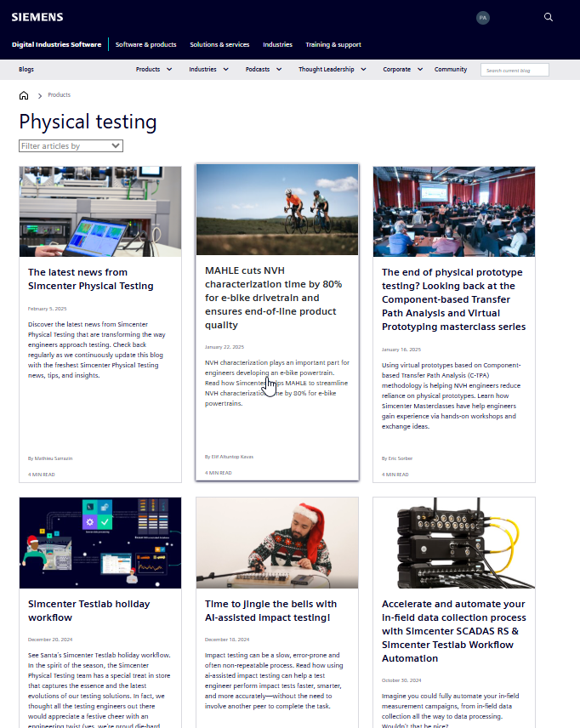Open the Filter articles by dropdown
Viewport: 580px width, 728px height.
tap(71, 145)
